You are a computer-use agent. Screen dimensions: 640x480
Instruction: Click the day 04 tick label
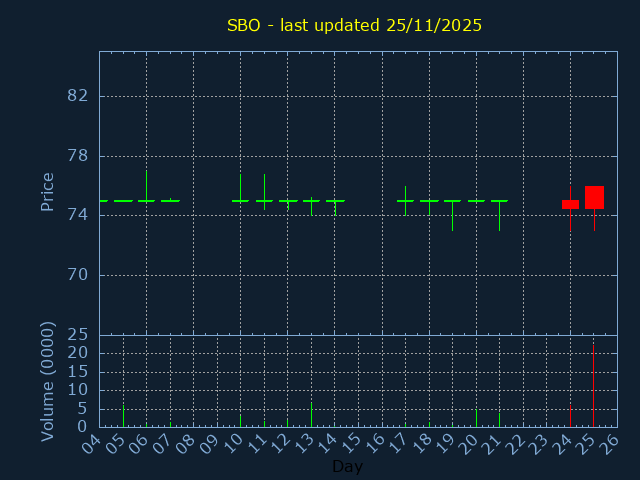point(90,441)
